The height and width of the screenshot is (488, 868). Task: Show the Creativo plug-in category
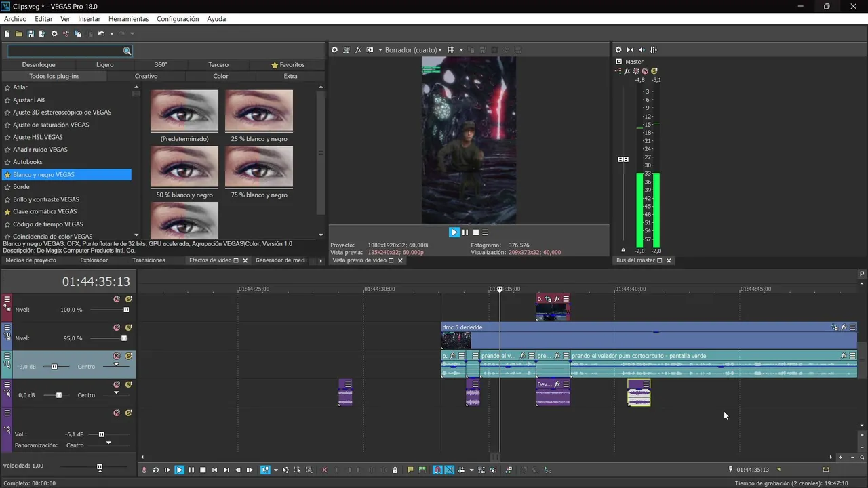click(146, 76)
